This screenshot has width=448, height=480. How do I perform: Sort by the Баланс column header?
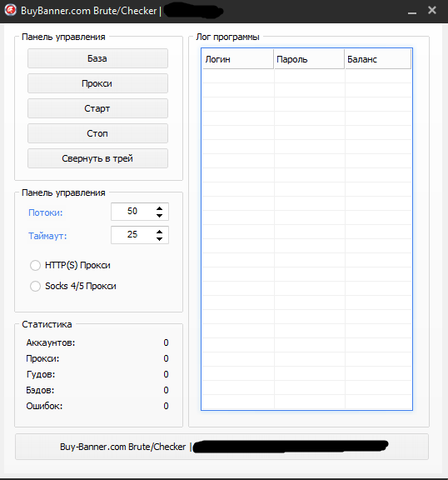tap(378, 59)
